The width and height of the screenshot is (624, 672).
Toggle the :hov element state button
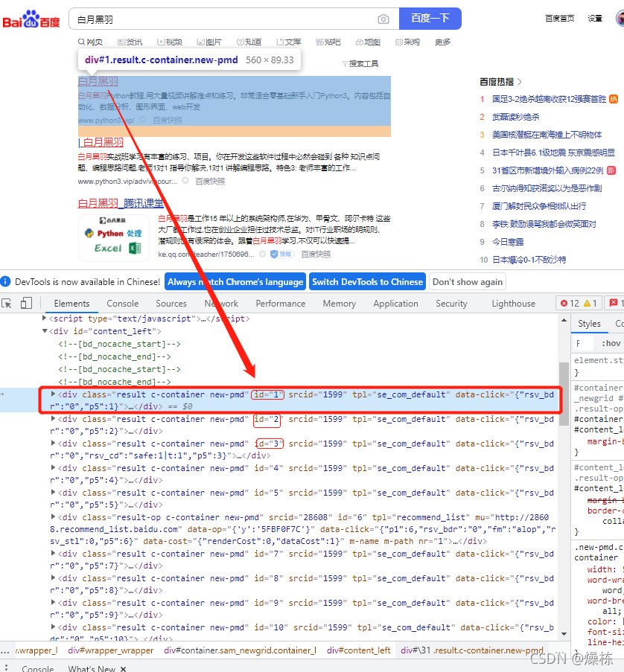coord(611,343)
